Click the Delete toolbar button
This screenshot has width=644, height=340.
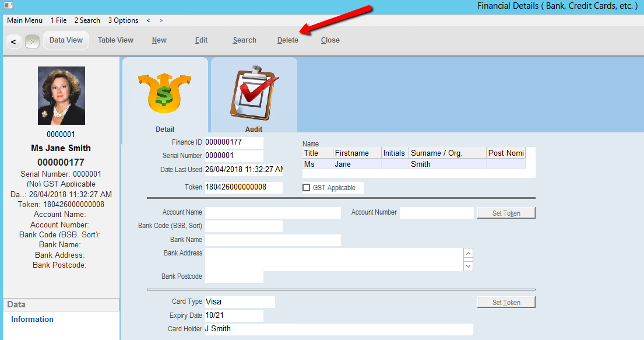coord(287,40)
